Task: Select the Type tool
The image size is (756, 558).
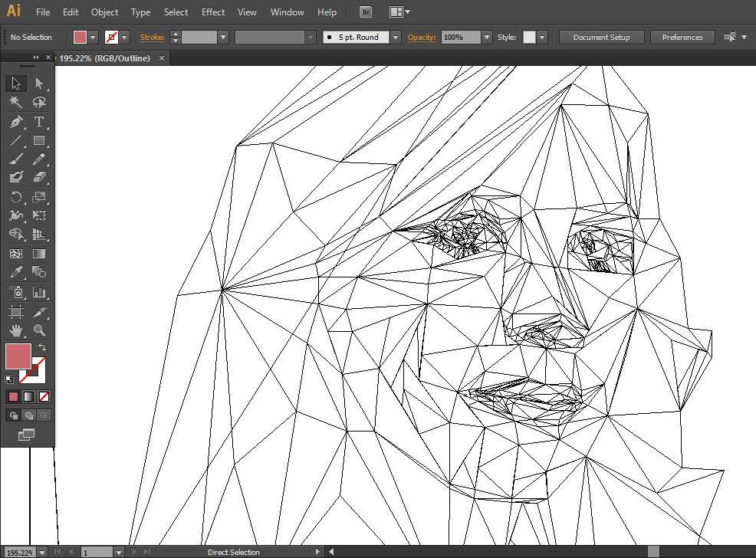Action: pos(39,122)
